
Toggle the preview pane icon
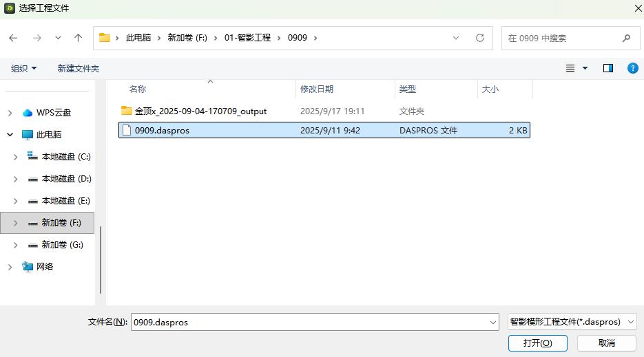tap(608, 68)
